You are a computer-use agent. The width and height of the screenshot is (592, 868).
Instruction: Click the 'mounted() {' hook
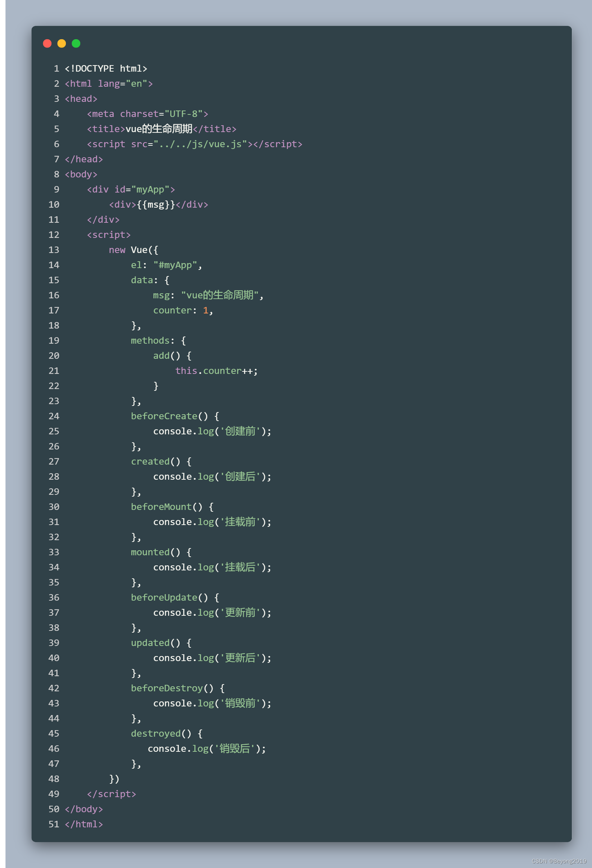[161, 552]
